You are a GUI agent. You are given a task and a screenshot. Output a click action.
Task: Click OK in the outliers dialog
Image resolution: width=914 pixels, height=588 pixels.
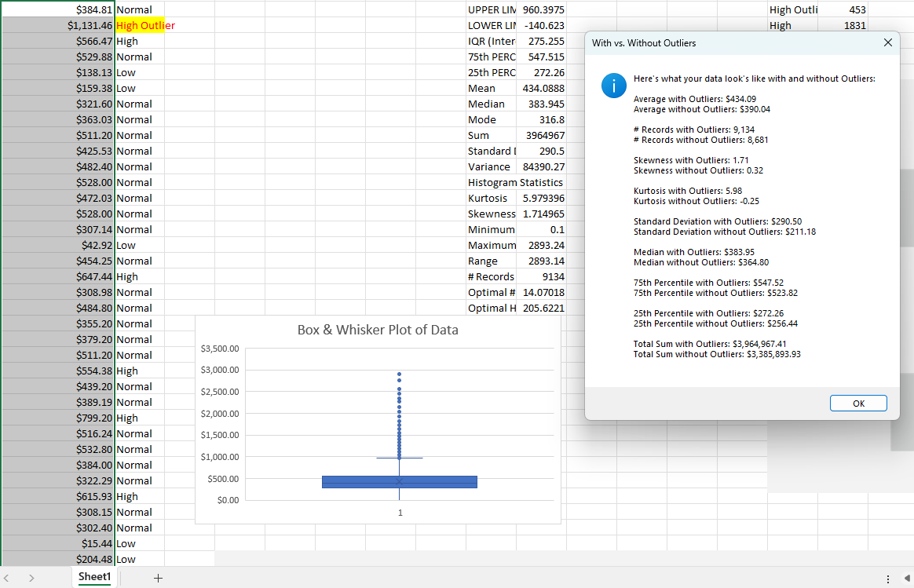tap(858, 404)
